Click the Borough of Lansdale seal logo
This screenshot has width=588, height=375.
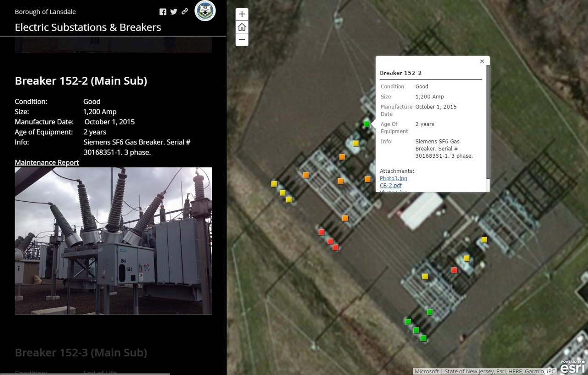pyautogui.click(x=205, y=11)
